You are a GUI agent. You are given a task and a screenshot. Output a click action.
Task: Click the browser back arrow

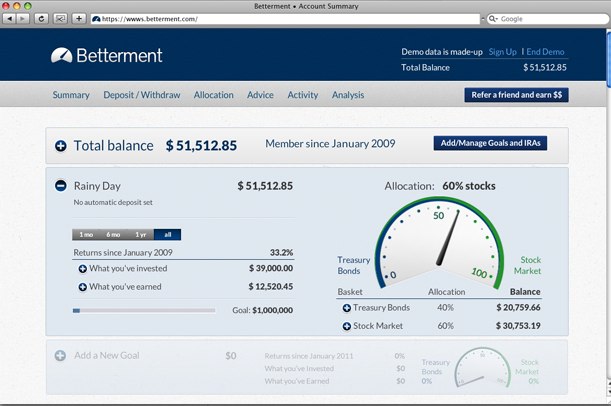point(11,18)
